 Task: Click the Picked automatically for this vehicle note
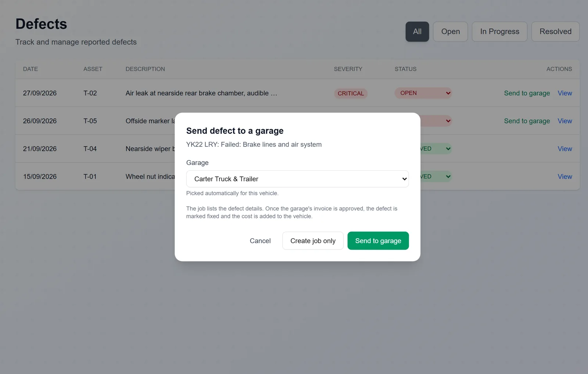tap(232, 193)
